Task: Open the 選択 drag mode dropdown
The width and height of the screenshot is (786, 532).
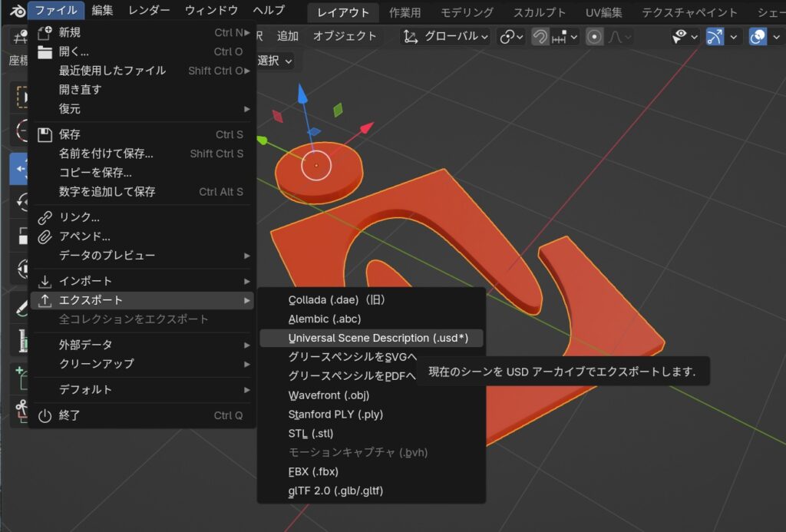Action: tap(275, 61)
